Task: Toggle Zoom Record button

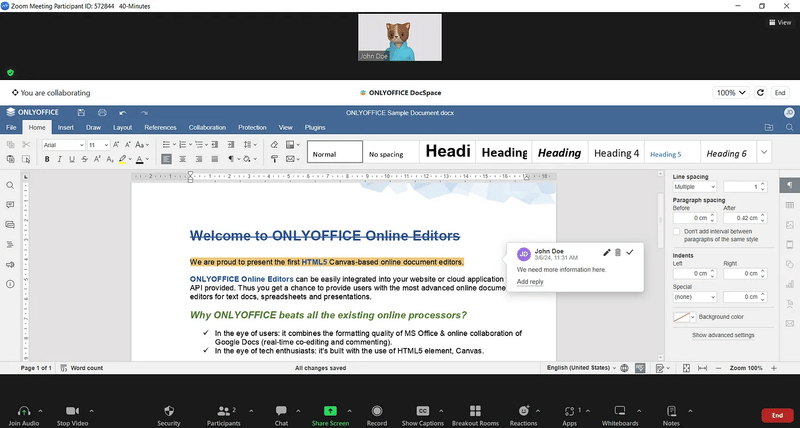Action: [377, 415]
